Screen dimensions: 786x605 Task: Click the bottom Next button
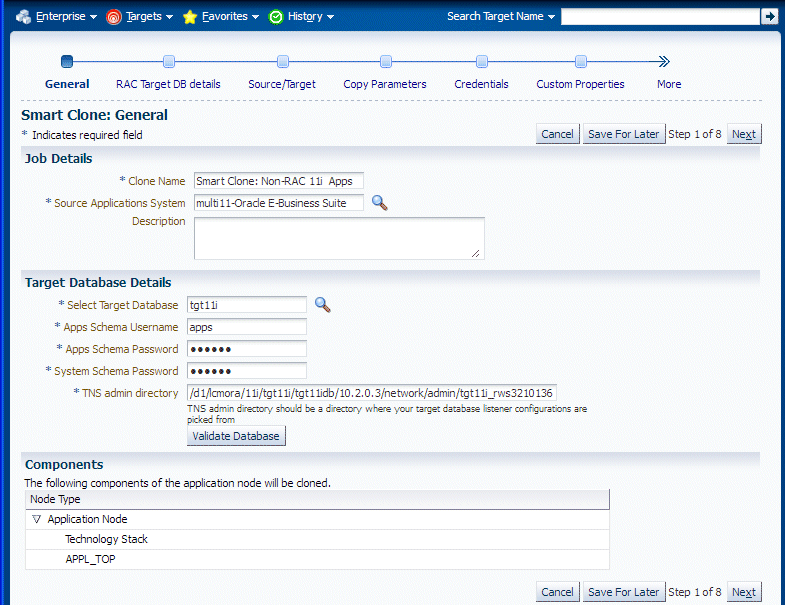pyautogui.click(x=744, y=592)
